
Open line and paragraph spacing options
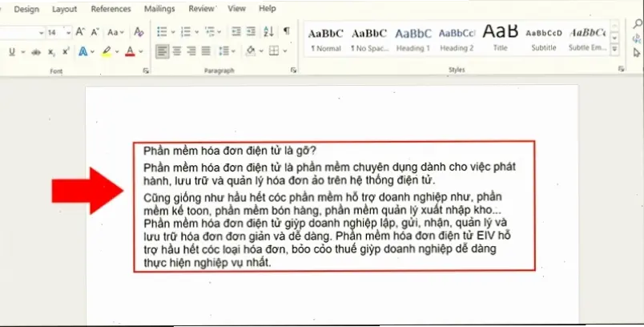point(223,51)
